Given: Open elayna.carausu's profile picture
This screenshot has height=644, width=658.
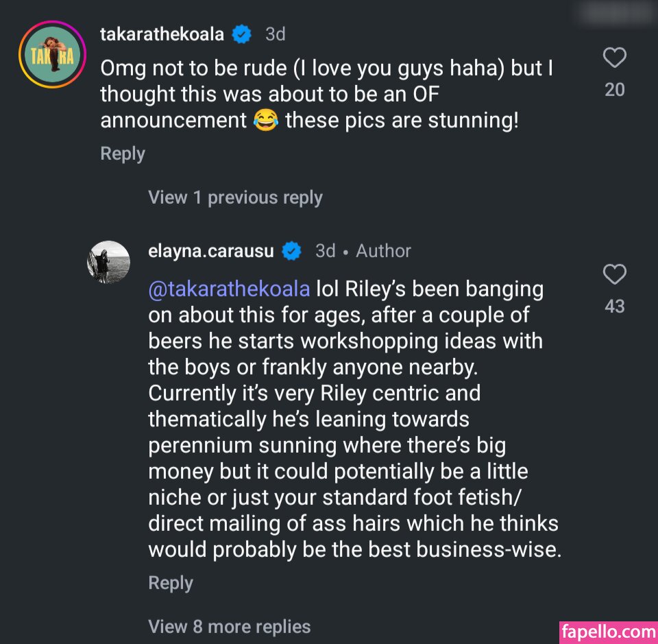Looking at the screenshot, I should pos(108,262).
